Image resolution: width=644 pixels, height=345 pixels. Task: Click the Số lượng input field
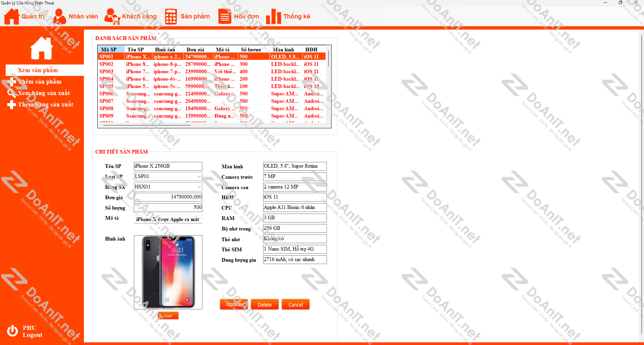[x=168, y=208]
